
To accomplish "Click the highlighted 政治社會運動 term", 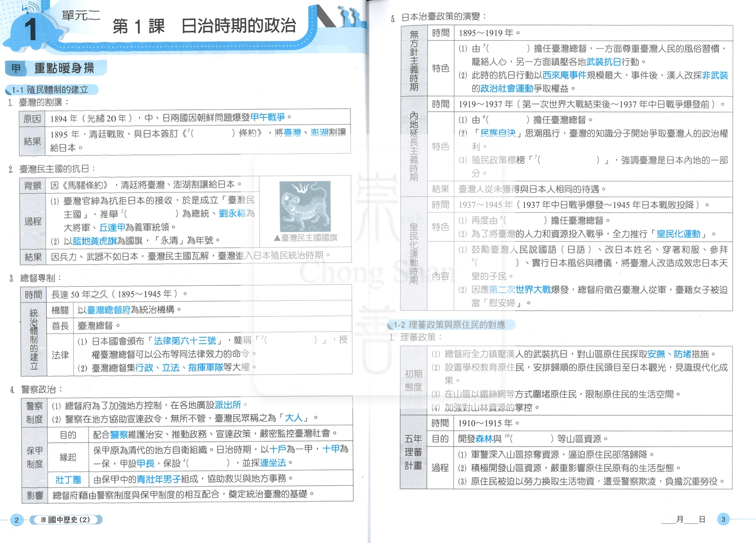I will pyautogui.click(x=507, y=89).
